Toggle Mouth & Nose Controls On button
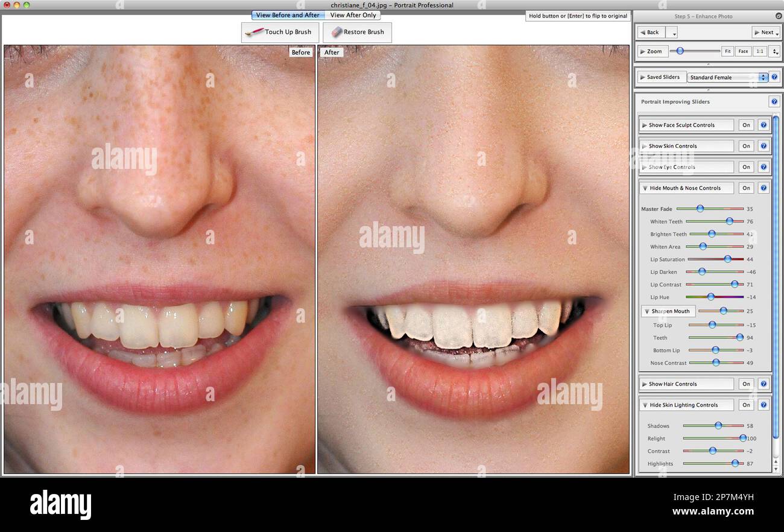 (747, 188)
